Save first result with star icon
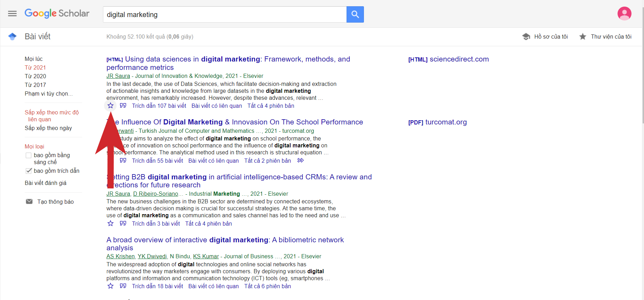Viewport: 644px width, 300px height. click(x=110, y=106)
